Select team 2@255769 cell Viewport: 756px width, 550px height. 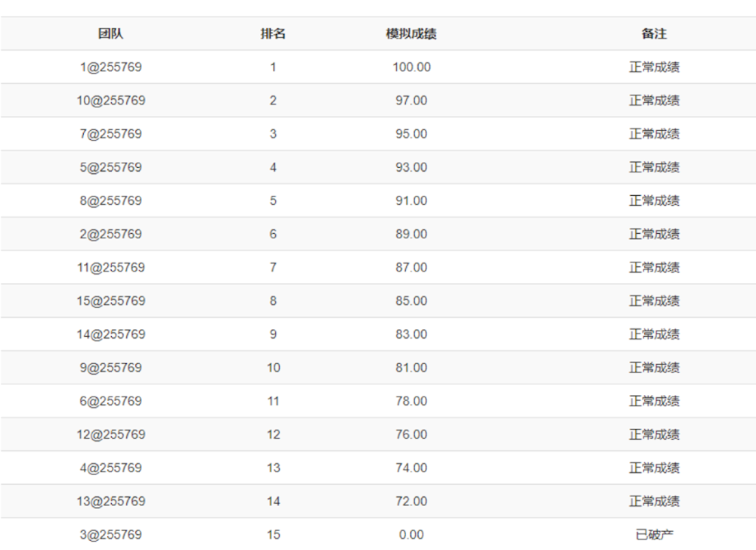pos(110,234)
